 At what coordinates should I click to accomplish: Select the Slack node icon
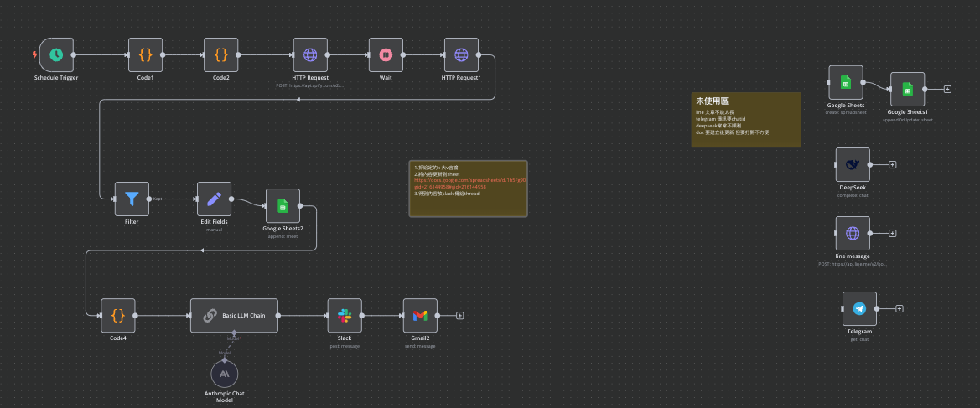coord(345,316)
